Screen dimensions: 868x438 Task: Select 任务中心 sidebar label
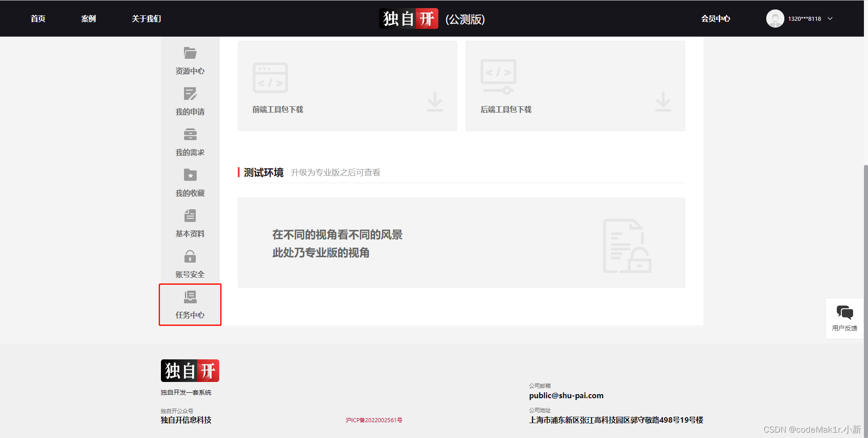pos(190,315)
